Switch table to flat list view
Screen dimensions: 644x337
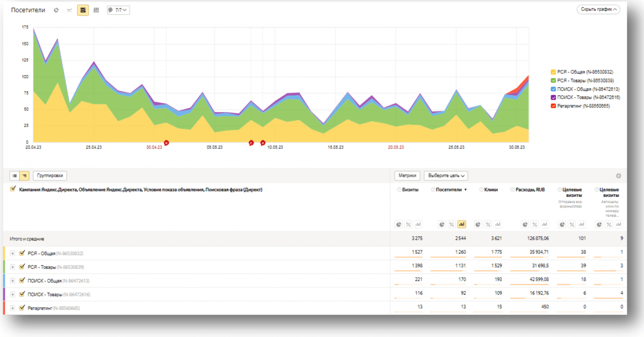coord(15,176)
